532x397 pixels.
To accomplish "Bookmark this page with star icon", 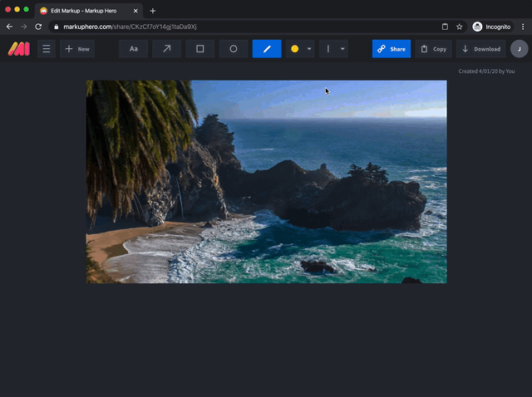I will [459, 27].
